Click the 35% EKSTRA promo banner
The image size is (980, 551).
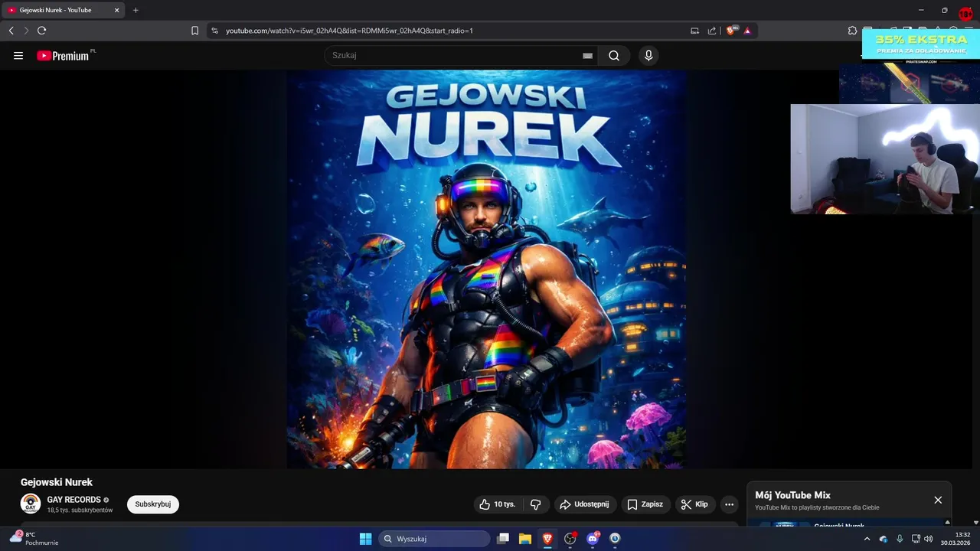921,44
